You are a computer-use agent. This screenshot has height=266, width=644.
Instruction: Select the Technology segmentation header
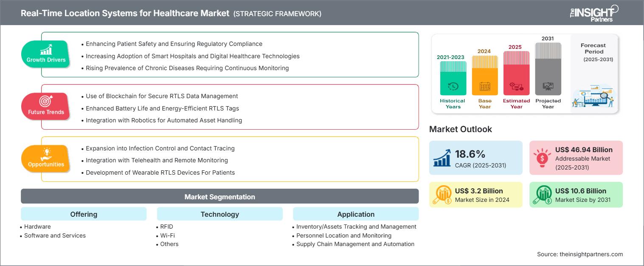click(219, 214)
